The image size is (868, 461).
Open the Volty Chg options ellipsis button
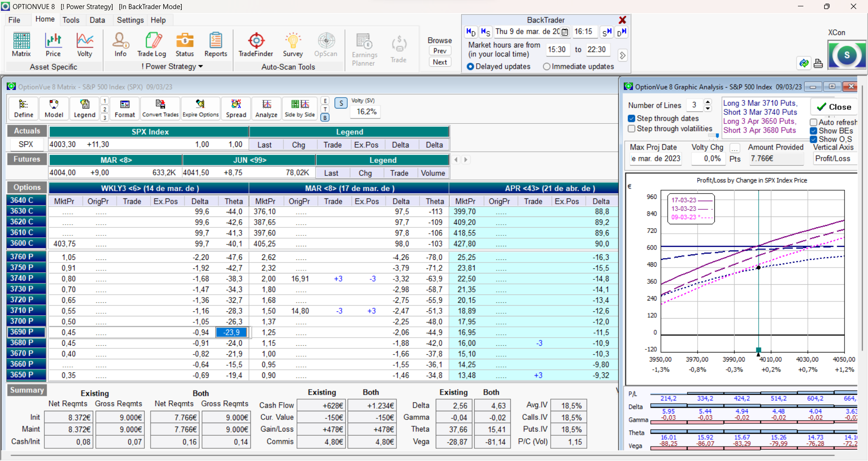[735, 148]
